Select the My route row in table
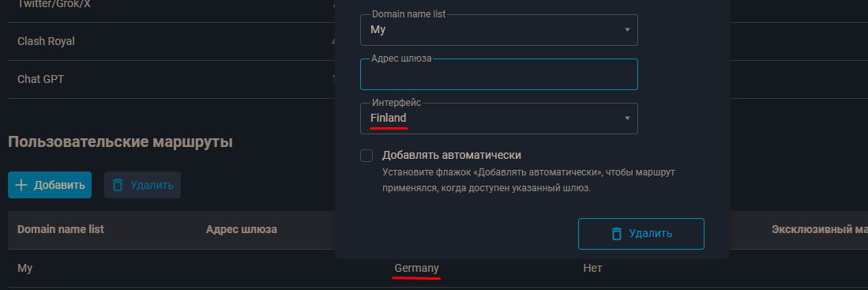Screen dimensions: 868x290 [438, 269]
